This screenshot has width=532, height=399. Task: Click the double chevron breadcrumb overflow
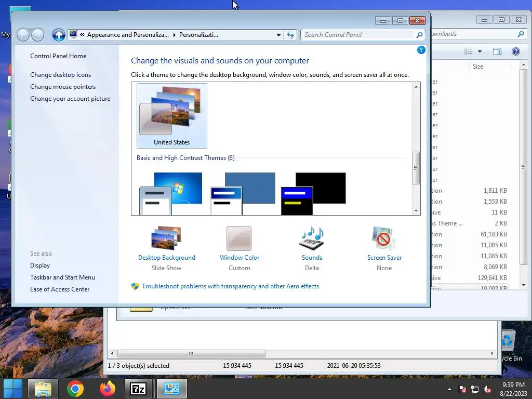(82, 35)
